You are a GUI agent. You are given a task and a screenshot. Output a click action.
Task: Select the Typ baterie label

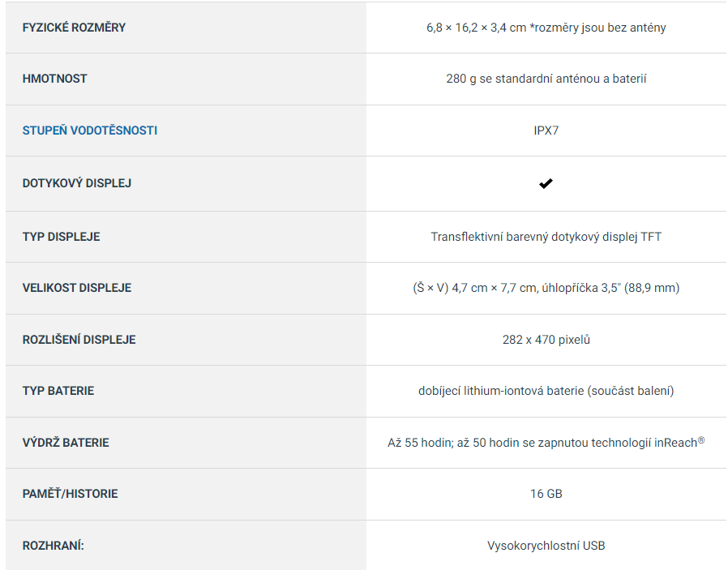pyautogui.click(x=58, y=391)
